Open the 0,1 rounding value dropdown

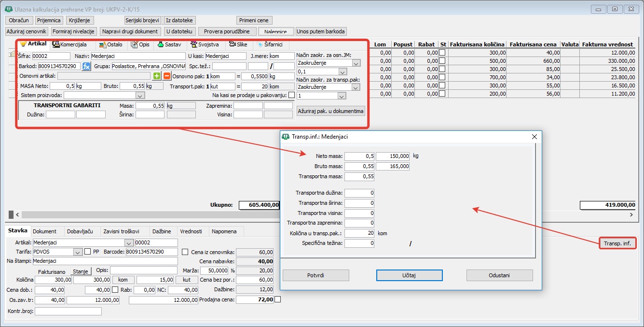point(342,71)
